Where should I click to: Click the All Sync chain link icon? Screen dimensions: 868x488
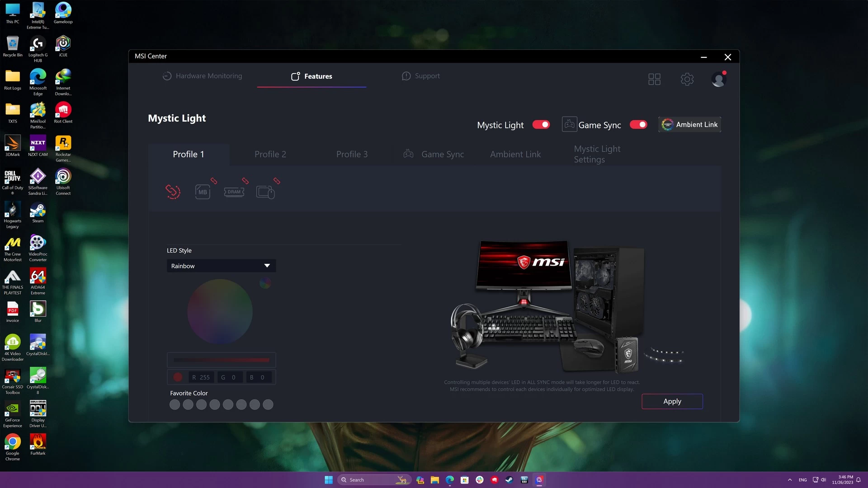tap(173, 192)
